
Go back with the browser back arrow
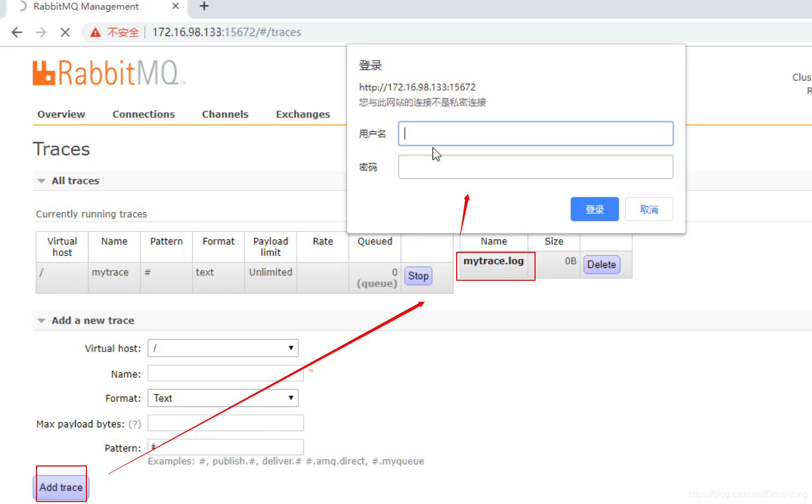(x=17, y=32)
